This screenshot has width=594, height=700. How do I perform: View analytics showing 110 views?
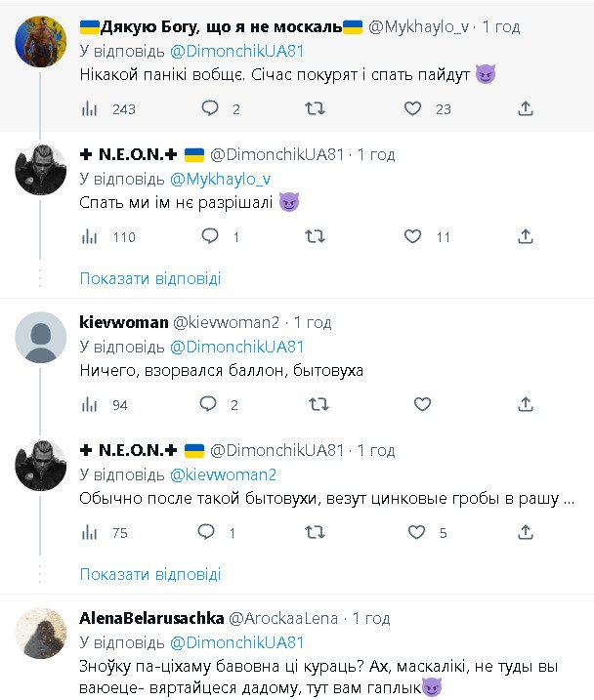(90, 236)
